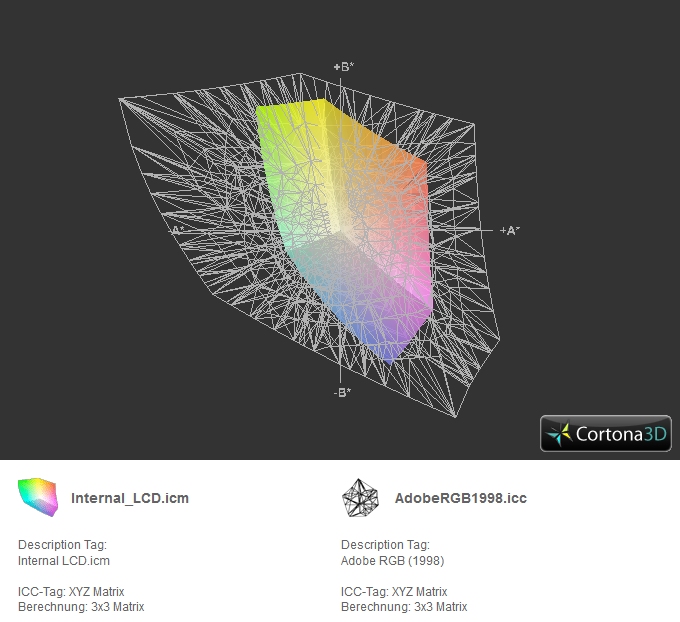The image size is (680, 622).
Task: Click 'ICC-Tag: XYZ Matrix' under Adobe RGB
Action: click(x=394, y=592)
